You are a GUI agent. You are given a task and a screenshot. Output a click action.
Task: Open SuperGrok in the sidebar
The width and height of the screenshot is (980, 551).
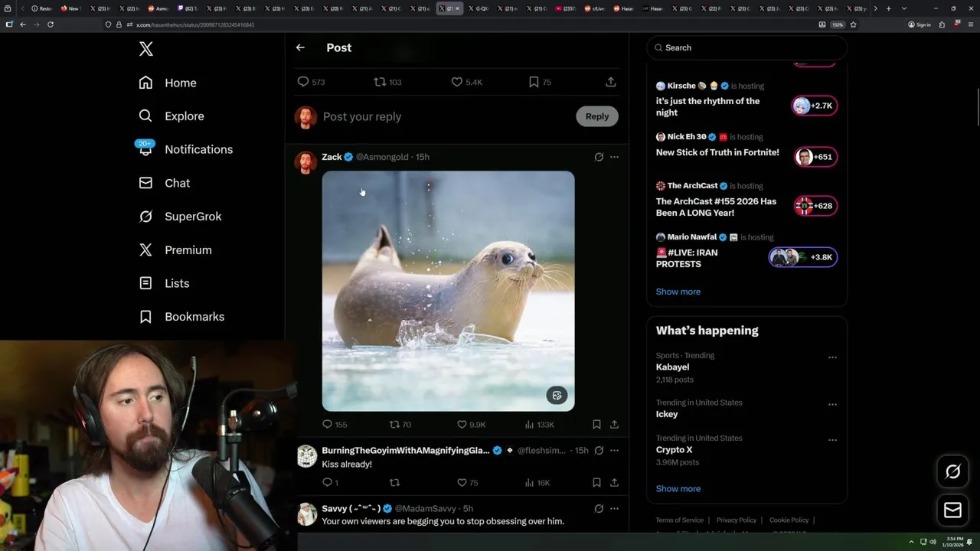coord(180,217)
